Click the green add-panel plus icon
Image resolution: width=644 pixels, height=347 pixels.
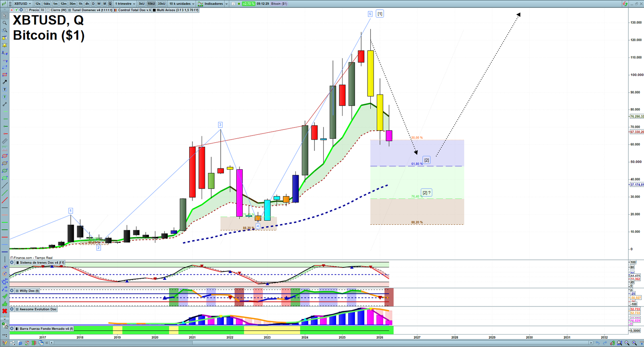17,10
